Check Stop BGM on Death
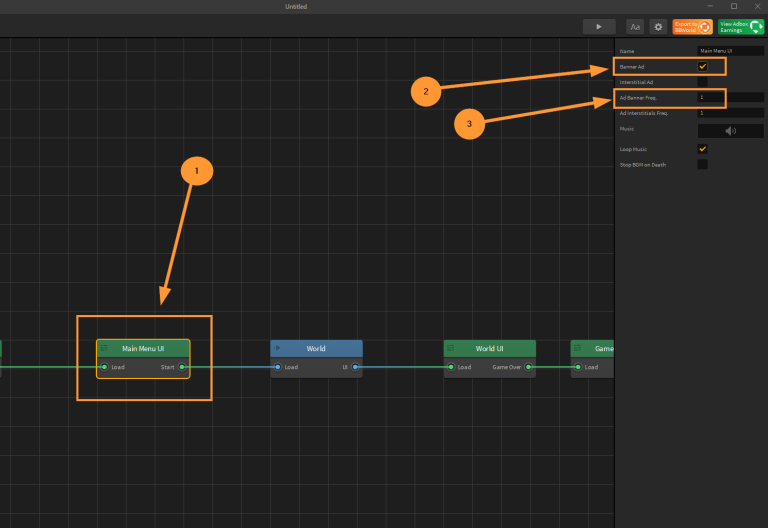Viewport: 768px width, 528px height. [x=702, y=164]
